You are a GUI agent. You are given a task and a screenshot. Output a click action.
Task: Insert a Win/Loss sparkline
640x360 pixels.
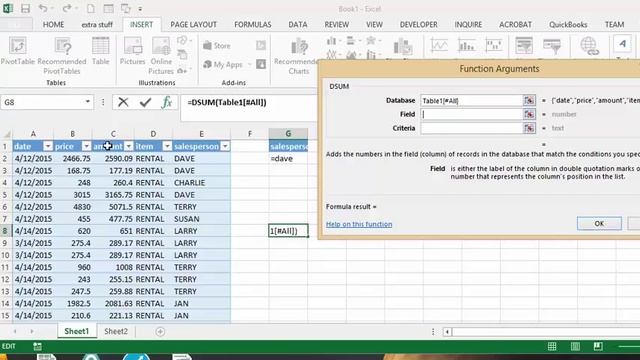(x=494, y=46)
